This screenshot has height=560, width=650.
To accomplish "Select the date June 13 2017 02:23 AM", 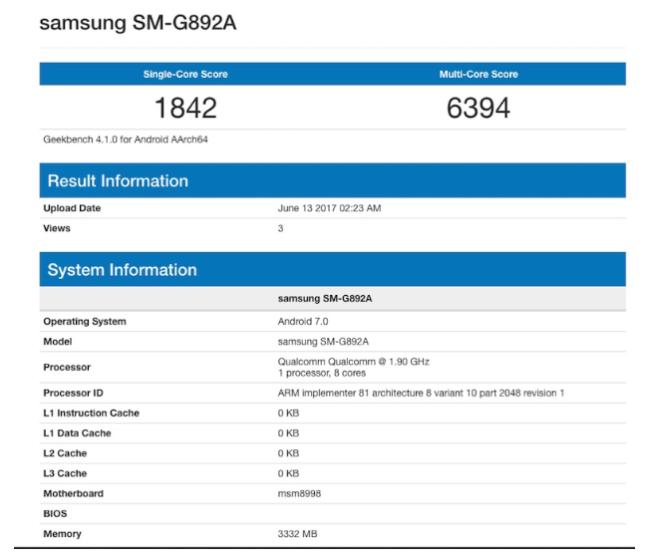I will coord(329,208).
